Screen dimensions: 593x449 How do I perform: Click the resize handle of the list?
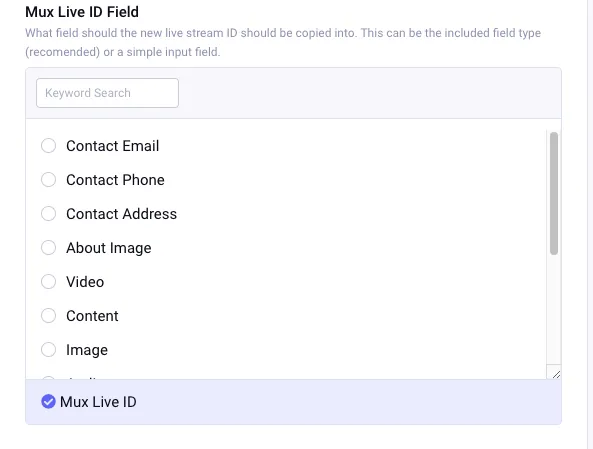coord(556,374)
